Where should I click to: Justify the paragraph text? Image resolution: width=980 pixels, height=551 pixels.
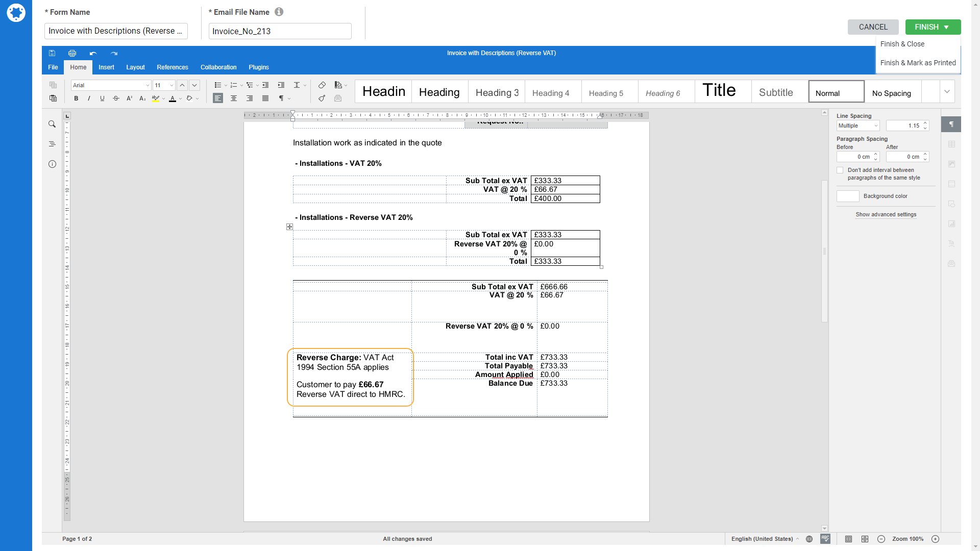265,98
